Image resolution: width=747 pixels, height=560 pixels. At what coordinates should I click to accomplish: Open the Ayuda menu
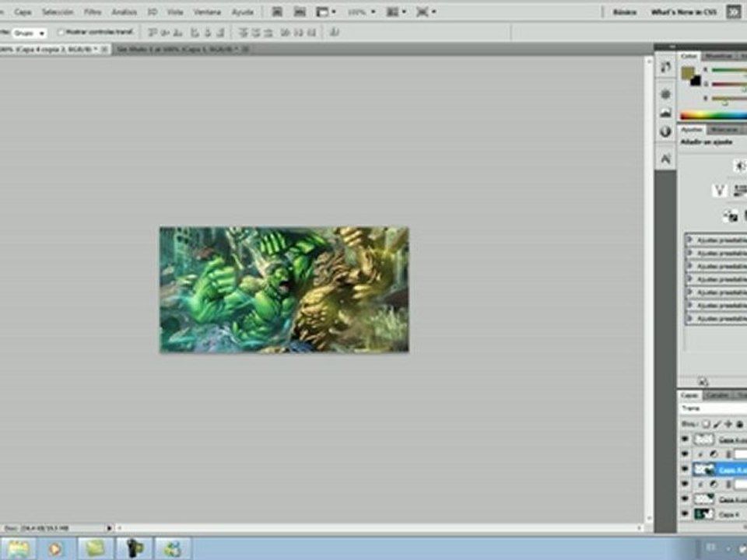click(242, 12)
